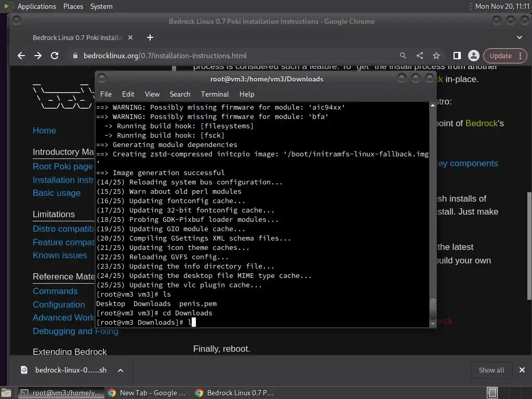This screenshot has width=532, height=399.
Task: Show all downloads
Action: [x=491, y=370]
